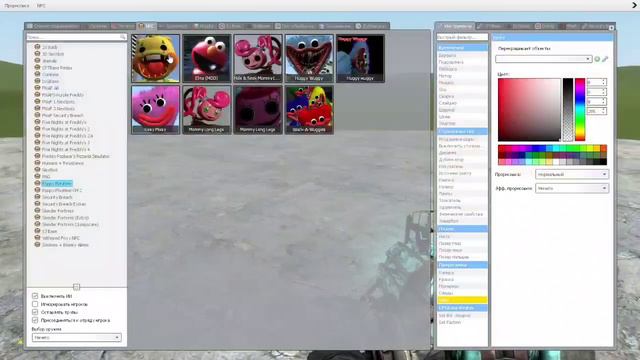Click the category icon beside Combine

[37, 74]
